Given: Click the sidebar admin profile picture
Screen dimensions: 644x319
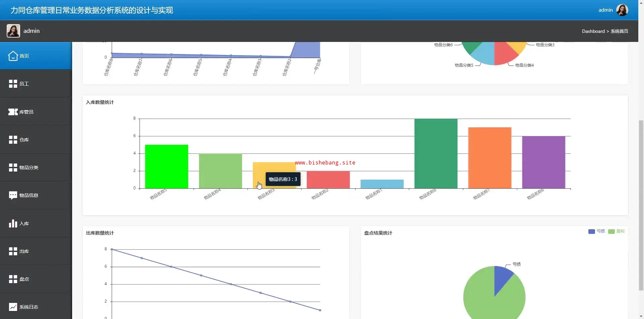Looking at the screenshot, I should click(x=13, y=31).
